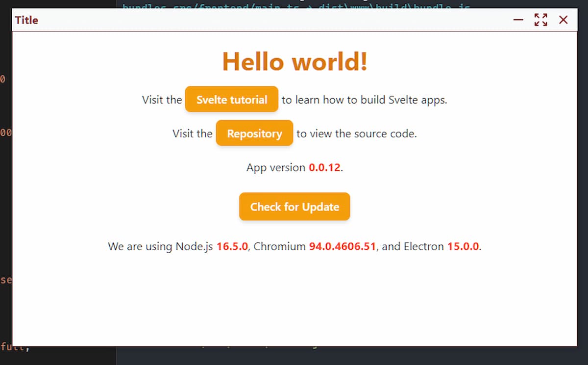Select the Electron version 15.0.0

[463, 246]
